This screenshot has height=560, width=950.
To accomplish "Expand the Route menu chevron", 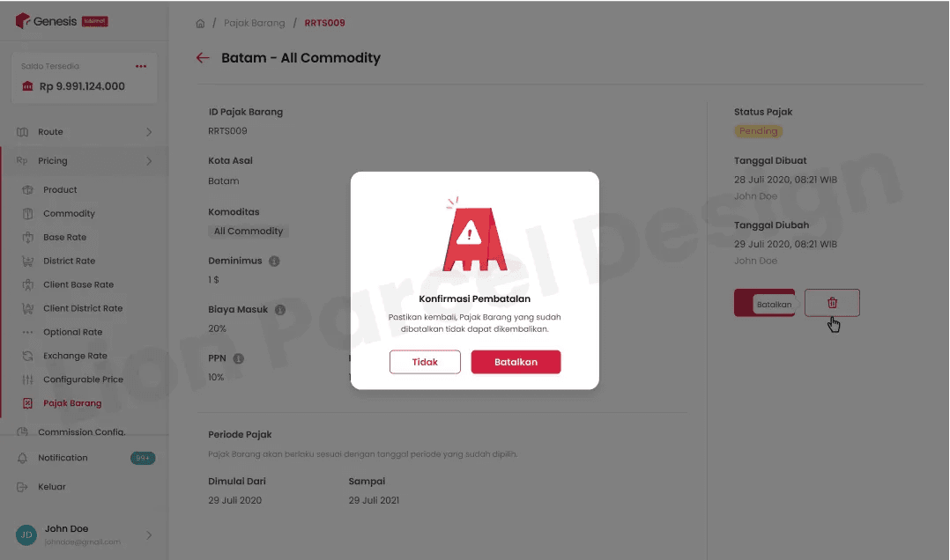I will (x=149, y=132).
